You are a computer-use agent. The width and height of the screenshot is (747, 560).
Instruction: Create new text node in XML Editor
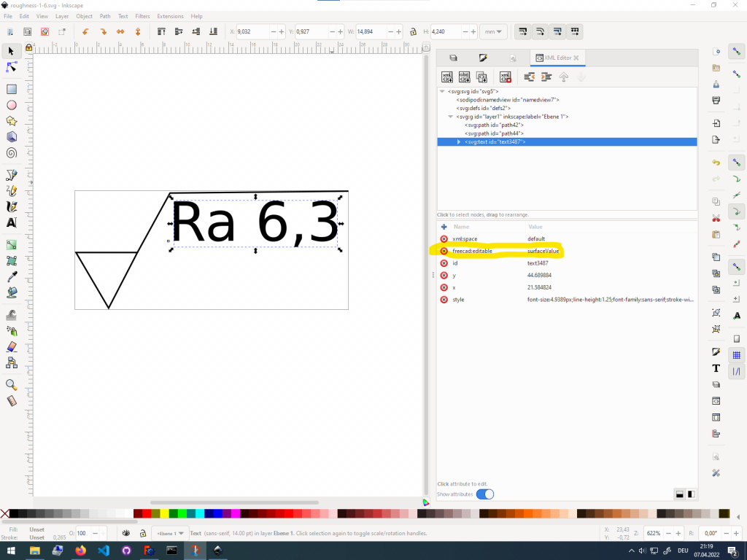click(464, 77)
